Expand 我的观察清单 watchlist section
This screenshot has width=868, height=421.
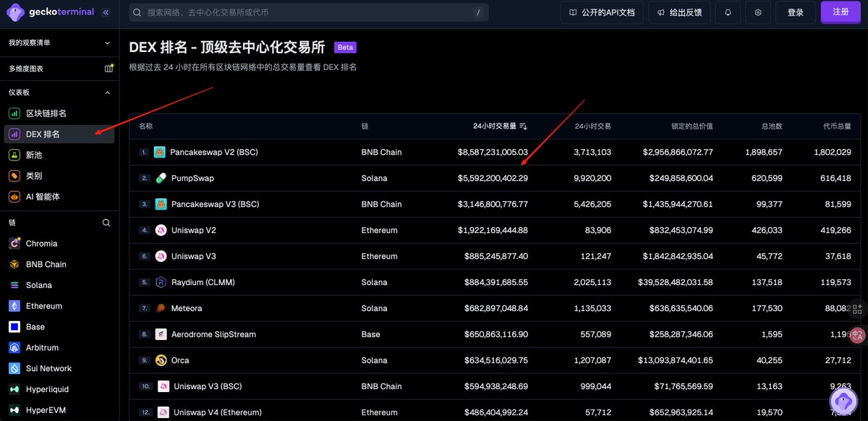click(107, 43)
